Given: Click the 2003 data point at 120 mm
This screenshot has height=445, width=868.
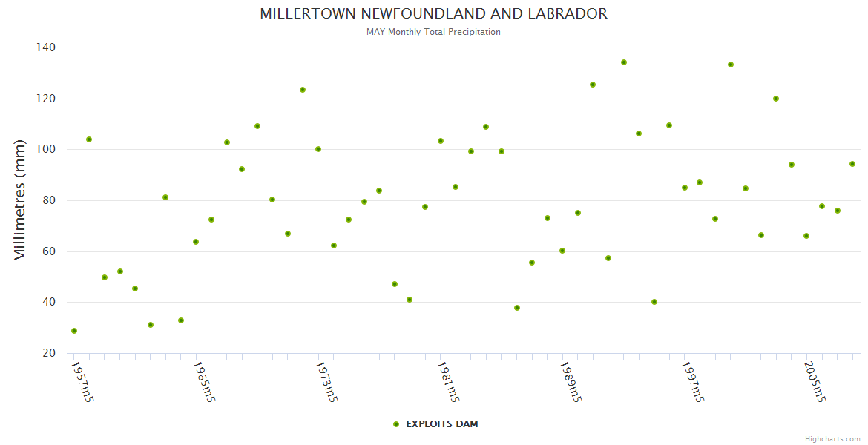Looking at the screenshot, I should click(x=776, y=99).
